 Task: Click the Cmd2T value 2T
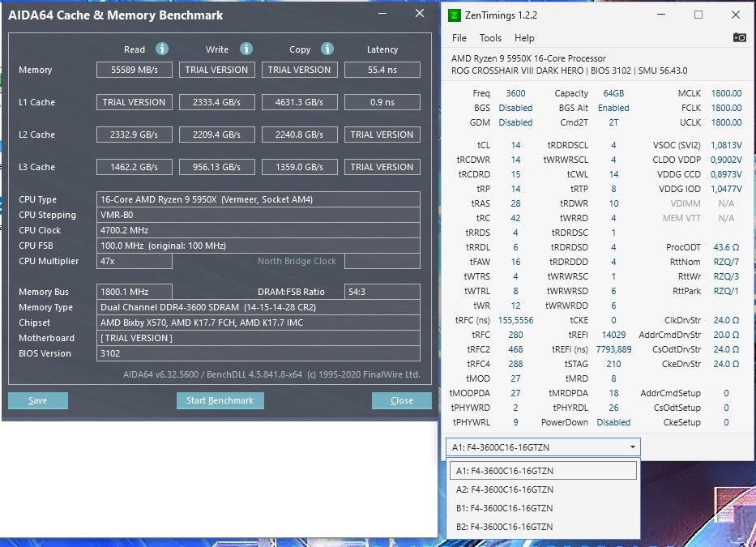pyautogui.click(x=613, y=122)
